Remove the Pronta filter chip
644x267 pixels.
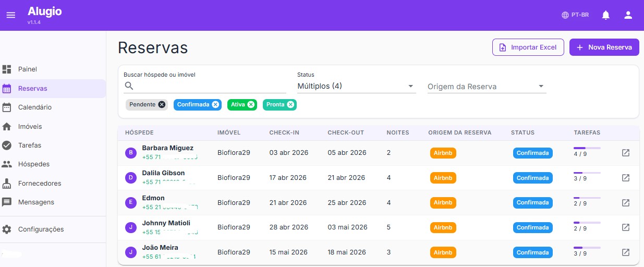click(x=290, y=104)
